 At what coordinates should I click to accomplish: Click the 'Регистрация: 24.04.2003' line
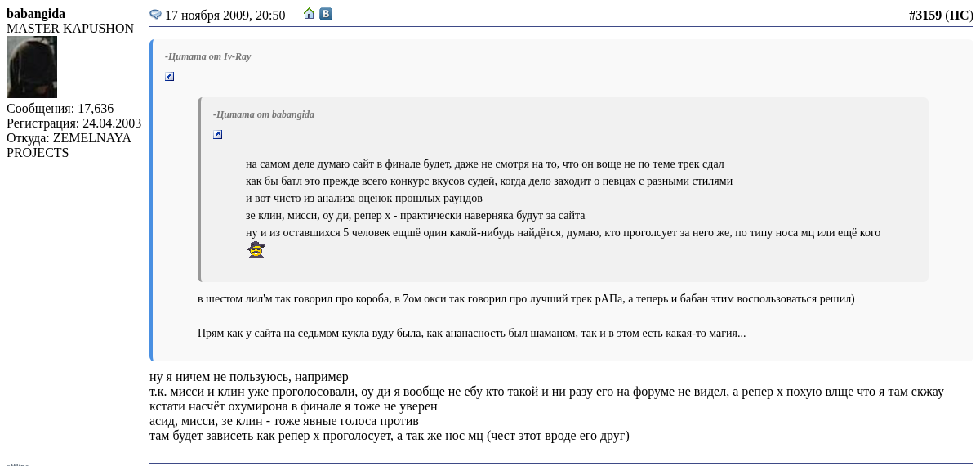pyautogui.click(x=73, y=123)
